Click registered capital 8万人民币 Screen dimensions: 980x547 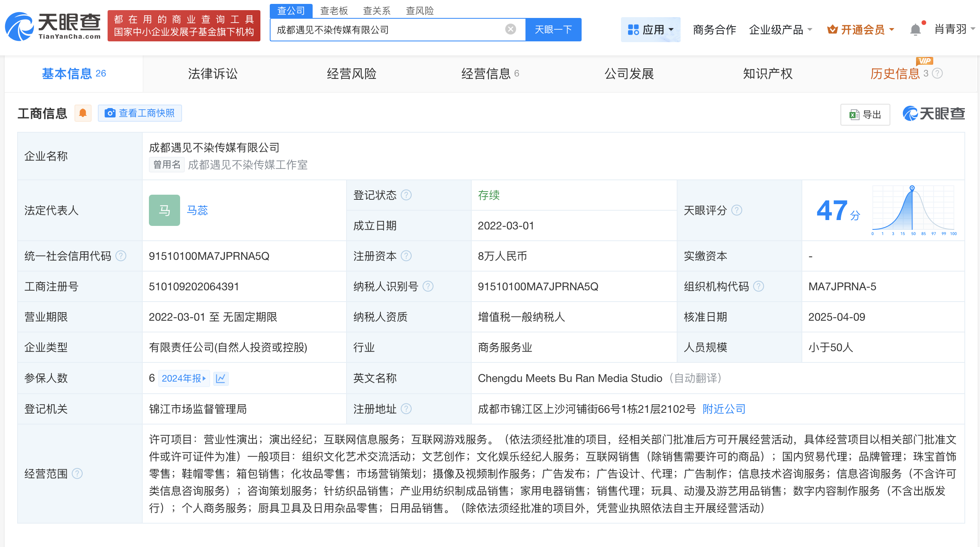click(x=502, y=256)
